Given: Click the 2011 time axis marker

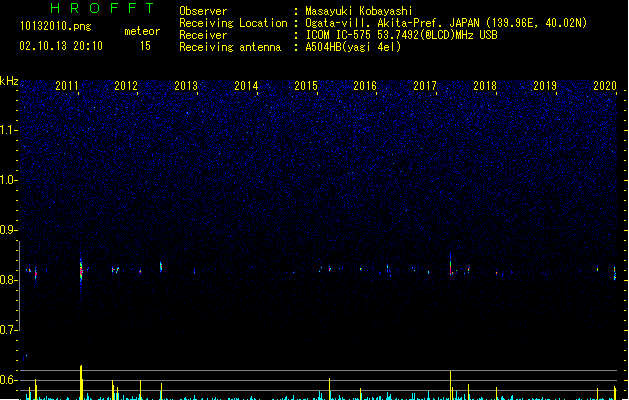Looking at the screenshot, I should point(67,86).
